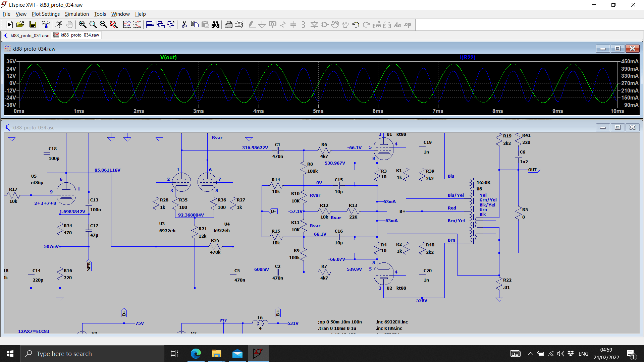Click the Place Inductor icon
This screenshot has height=362, width=644.
click(304, 24)
